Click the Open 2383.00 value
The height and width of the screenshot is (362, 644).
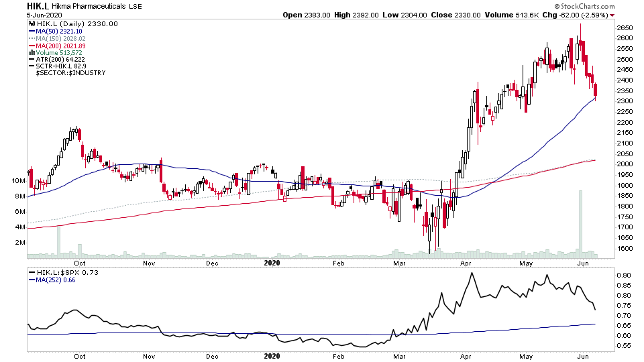[307, 15]
